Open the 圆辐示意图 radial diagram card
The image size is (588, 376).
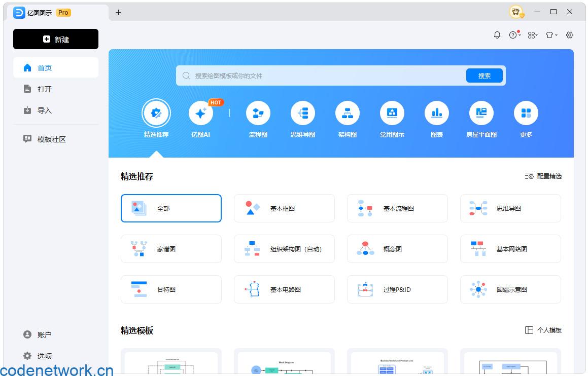tap(510, 289)
